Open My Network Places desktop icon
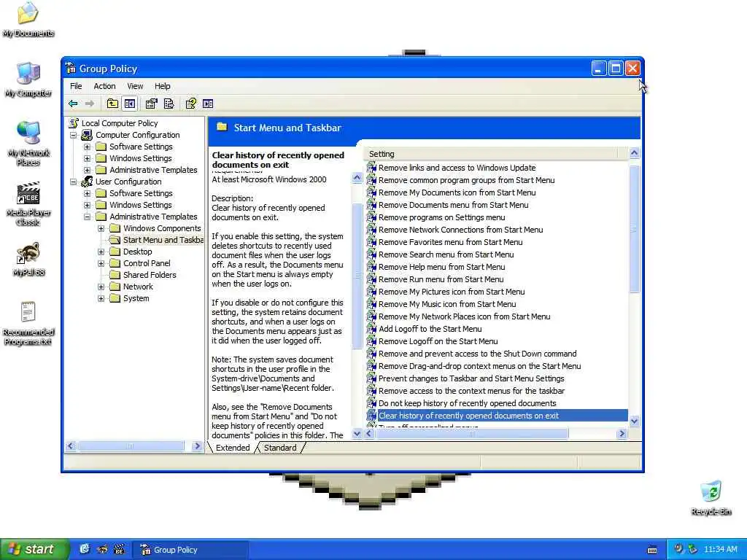 (28, 144)
